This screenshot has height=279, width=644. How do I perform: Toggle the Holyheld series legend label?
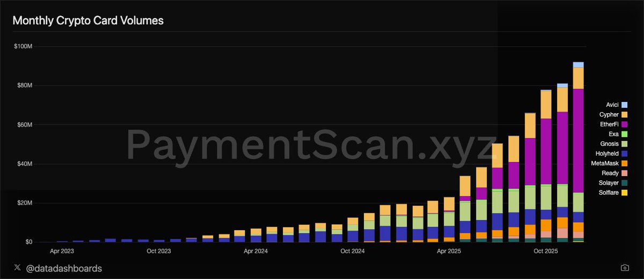pyautogui.click(x=608, y=153)
